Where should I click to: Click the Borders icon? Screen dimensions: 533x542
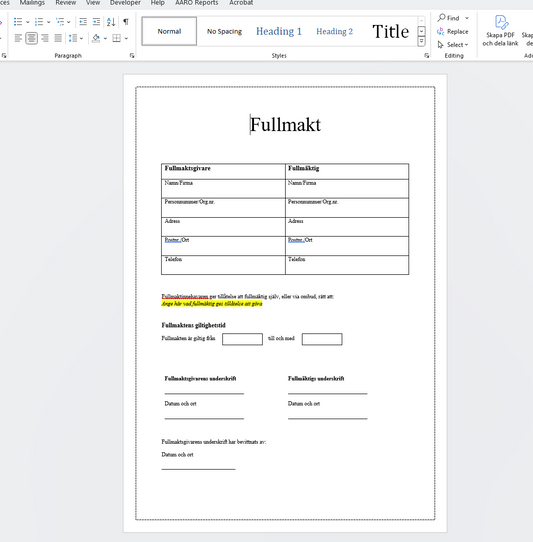point(116,38)
